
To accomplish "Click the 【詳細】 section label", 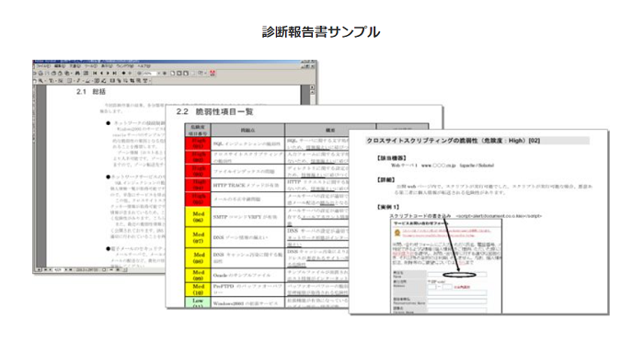I will [x=386, y=180].
